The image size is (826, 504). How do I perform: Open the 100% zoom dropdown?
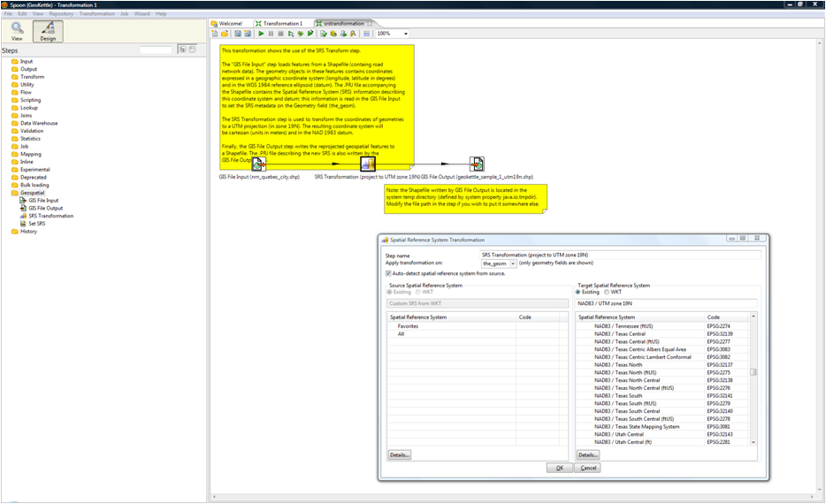pyautogui.click(x=406, y=34)
